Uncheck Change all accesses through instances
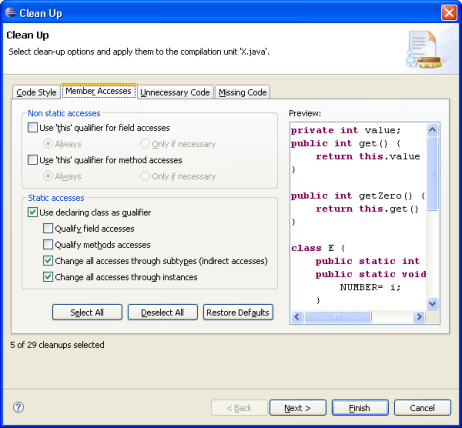The width and height of the screenshot is (462, 428). [x=48, y=277]
